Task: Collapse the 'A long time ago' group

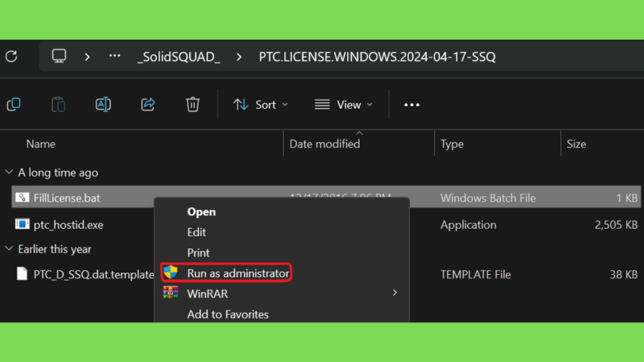Action: [x=9, y=172]
